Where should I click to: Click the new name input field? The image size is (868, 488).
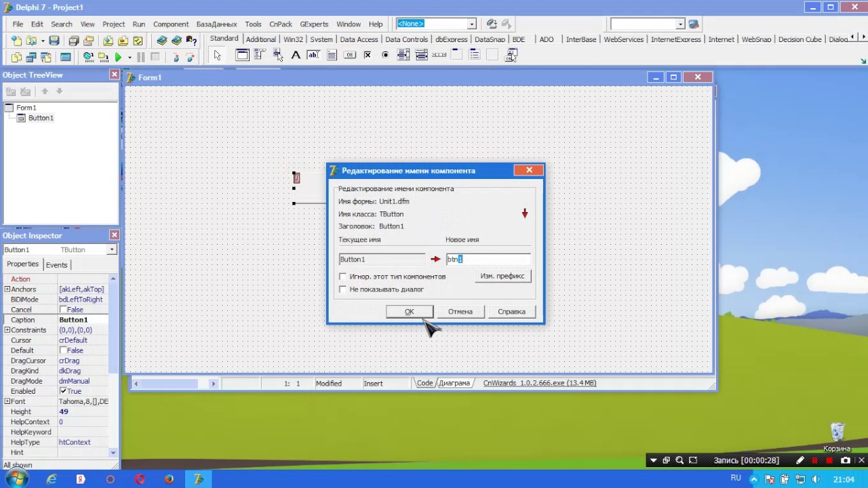coord(488,259)
